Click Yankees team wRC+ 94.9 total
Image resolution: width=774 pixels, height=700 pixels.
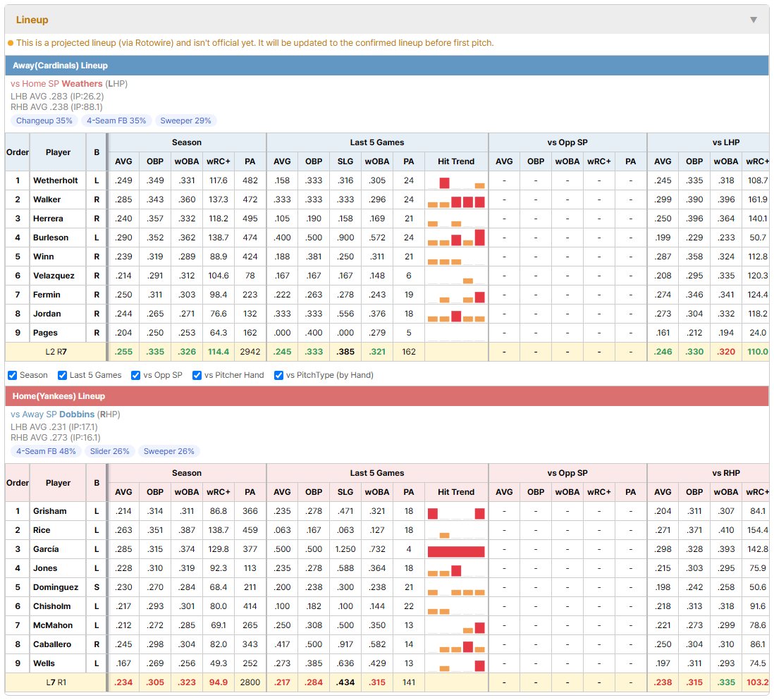click(x=219, y=682)
